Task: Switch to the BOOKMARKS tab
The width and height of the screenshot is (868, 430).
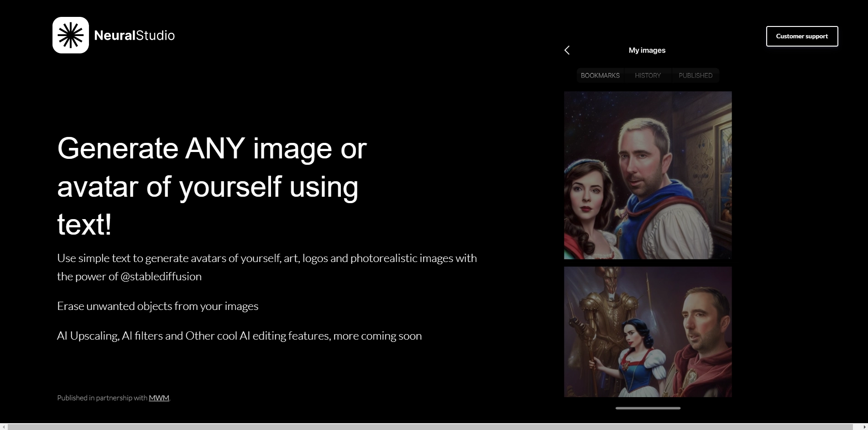Action: tap(600, 75)
